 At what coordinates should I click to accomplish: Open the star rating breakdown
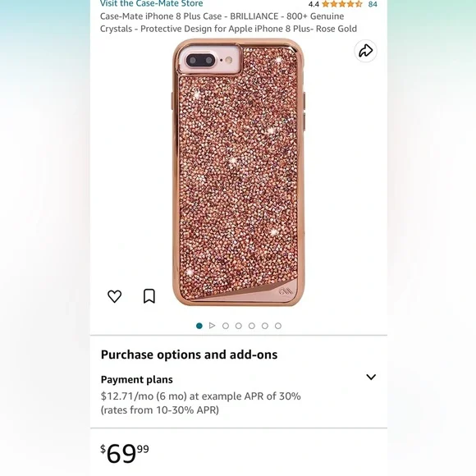coord(342,4)
